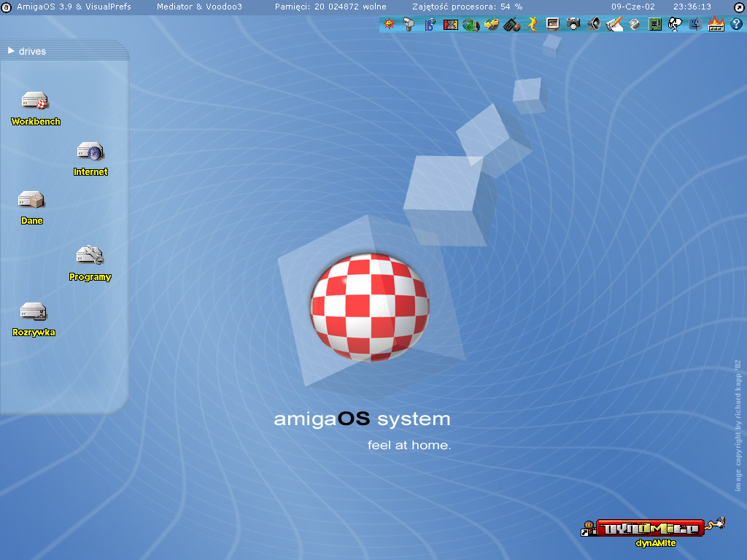The width and height of the screenshot is (747, 560).
Task: Open the green circuit board icon
Action: click(655, 24)
